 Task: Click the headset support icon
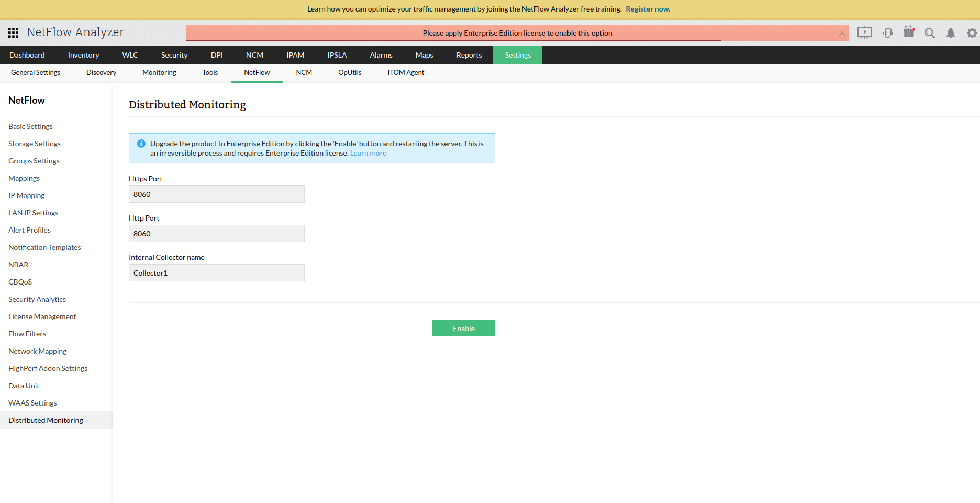(x=888, y=33)
